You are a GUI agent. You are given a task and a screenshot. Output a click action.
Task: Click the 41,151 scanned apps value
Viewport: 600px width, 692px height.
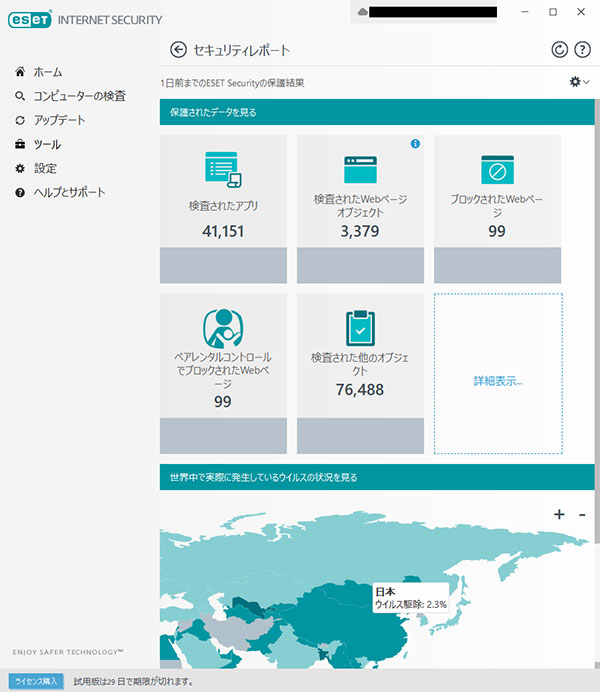(223, 231)
